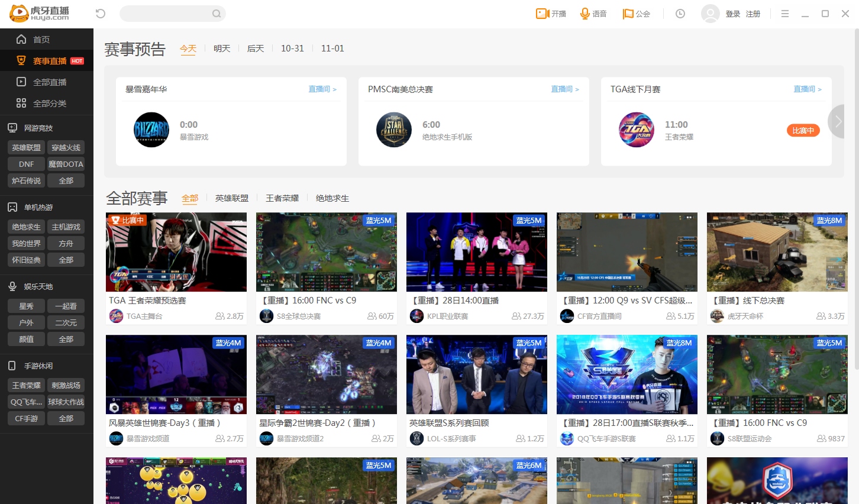Open the 公会 guild flag icon
This screenshot has height=504, width=859.
coord(628,14)
